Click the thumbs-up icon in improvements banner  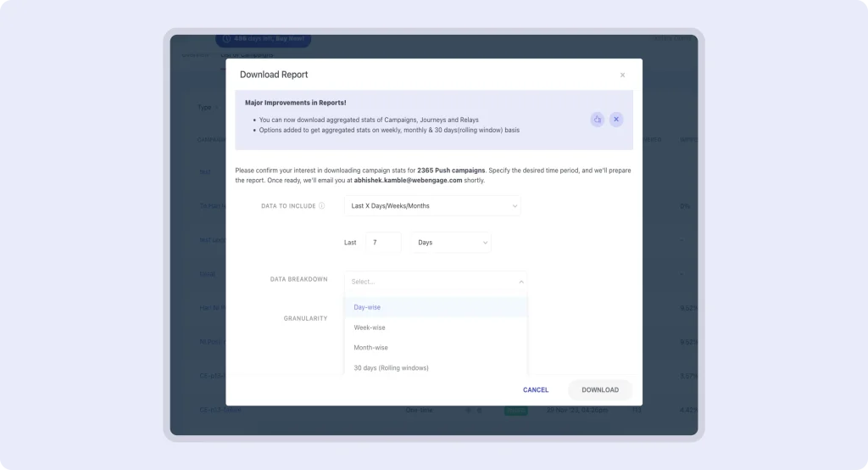pos(597,120)
